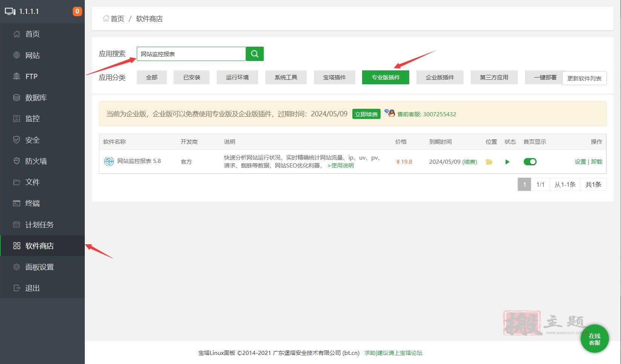The image size is (621, 364).
Task: Click the breadcrumb home icon
Action: 106,18
